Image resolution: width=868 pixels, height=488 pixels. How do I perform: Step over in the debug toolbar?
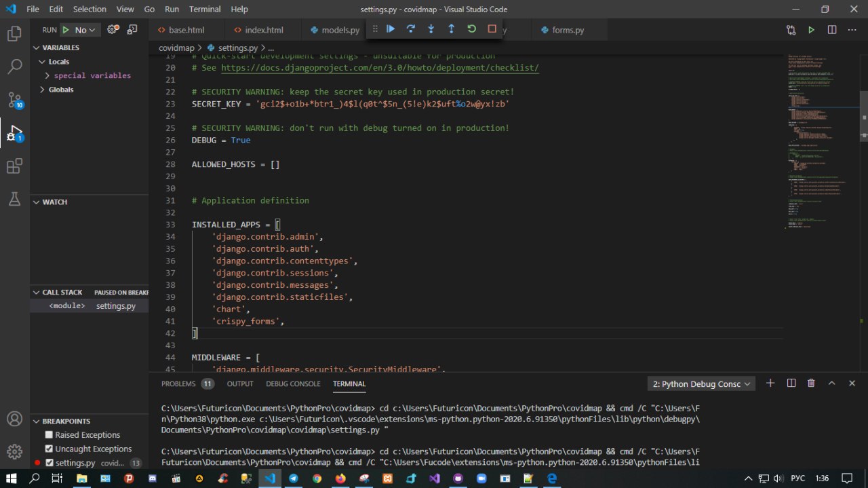click(411, 29)
